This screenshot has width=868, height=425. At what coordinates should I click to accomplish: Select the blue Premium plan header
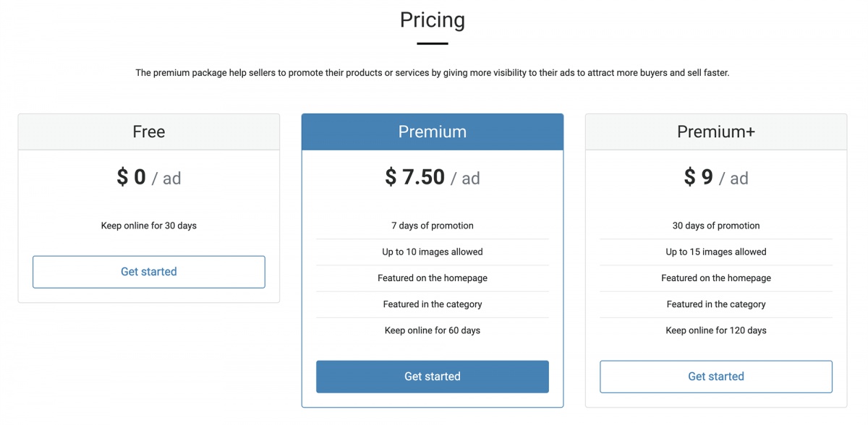[x=433, y=132]
